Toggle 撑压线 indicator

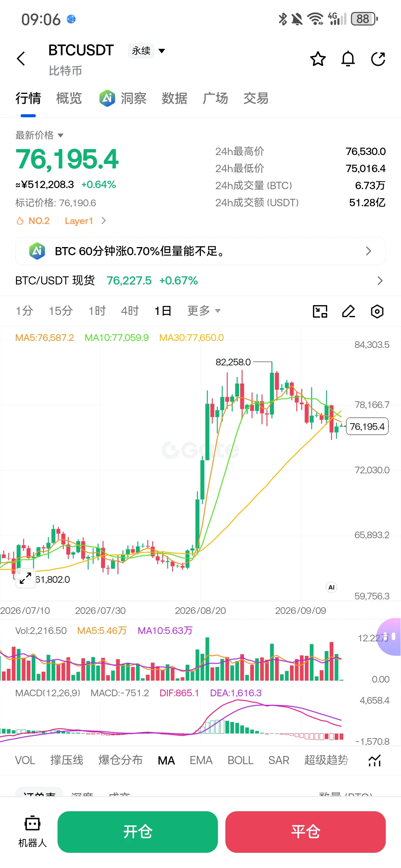(67, 760)
